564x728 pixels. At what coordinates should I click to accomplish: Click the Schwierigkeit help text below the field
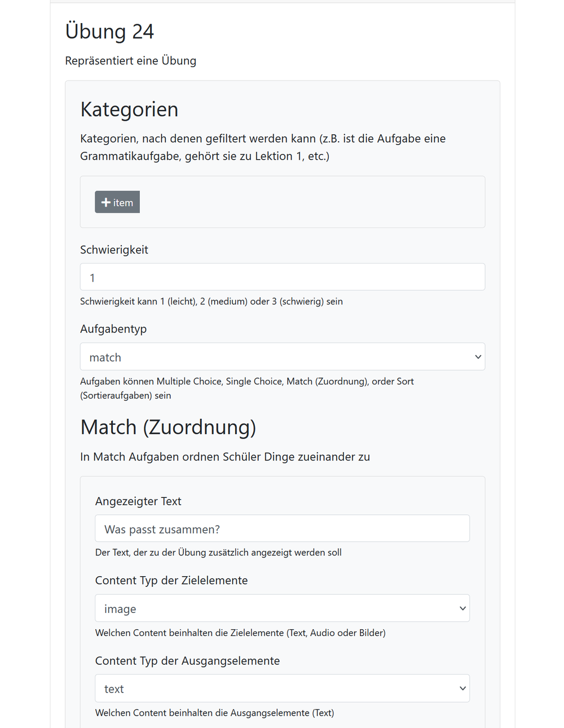211,301
